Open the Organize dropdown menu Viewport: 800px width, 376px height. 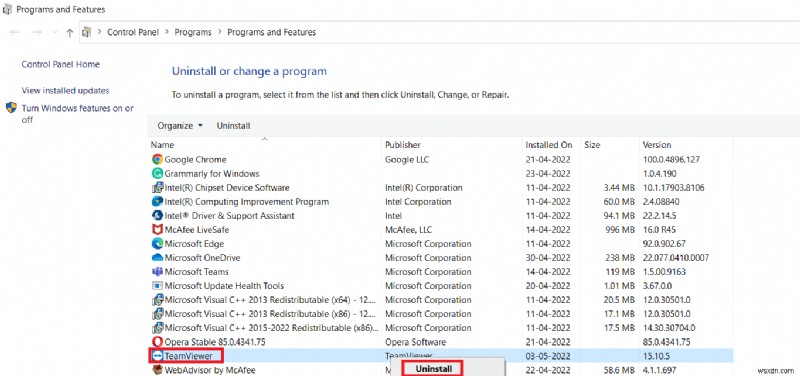180,126
